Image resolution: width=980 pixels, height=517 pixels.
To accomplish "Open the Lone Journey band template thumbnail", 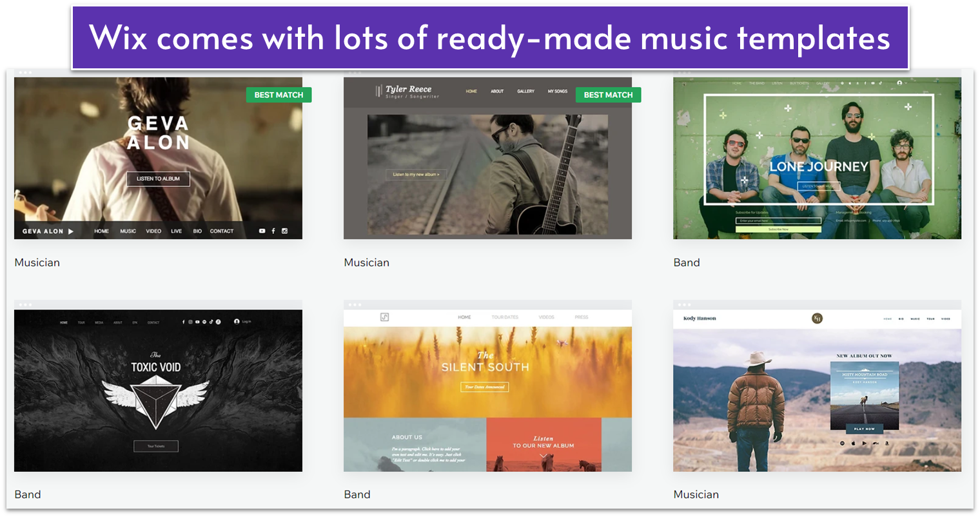I will click(817, 158).
